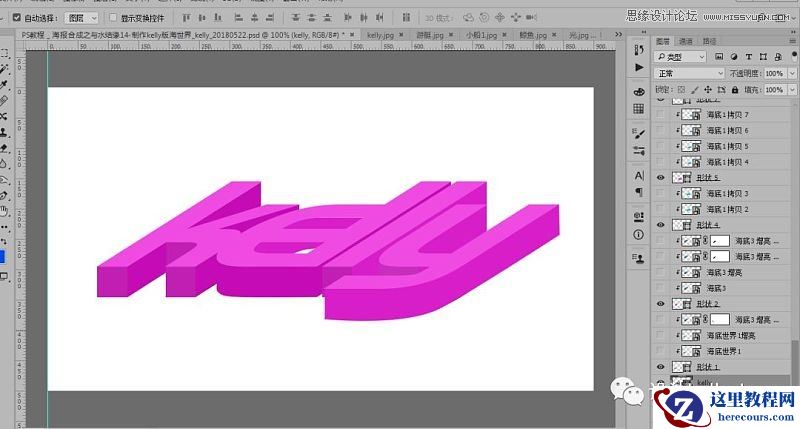Click the align right edges icon
The height and width of the screenshot is (429, 800).
point(270,18)
